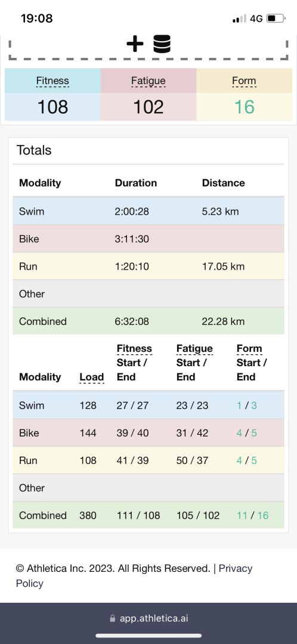Tap the app.athletica.ai address bar

click(x=148, y=618)
